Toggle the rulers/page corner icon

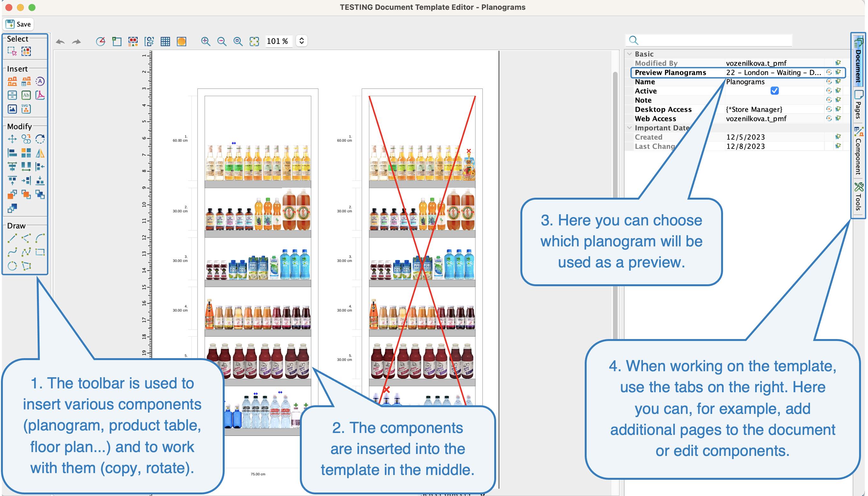pos(117,42)
